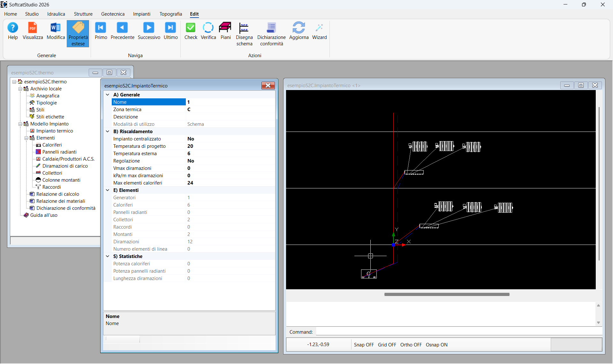
Task: Open Relazione dei materiali
Action: coord(61,201)
